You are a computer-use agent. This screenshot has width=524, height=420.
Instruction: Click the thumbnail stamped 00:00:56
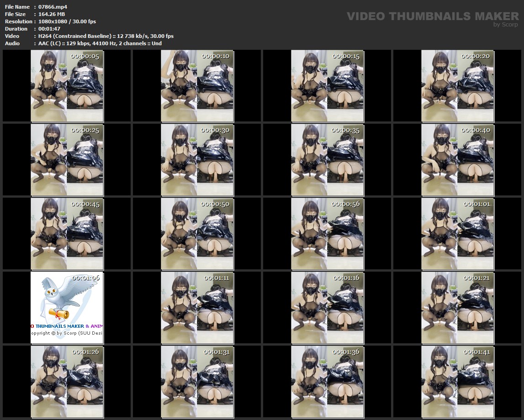pyautogui.click(x=328, y=234)
